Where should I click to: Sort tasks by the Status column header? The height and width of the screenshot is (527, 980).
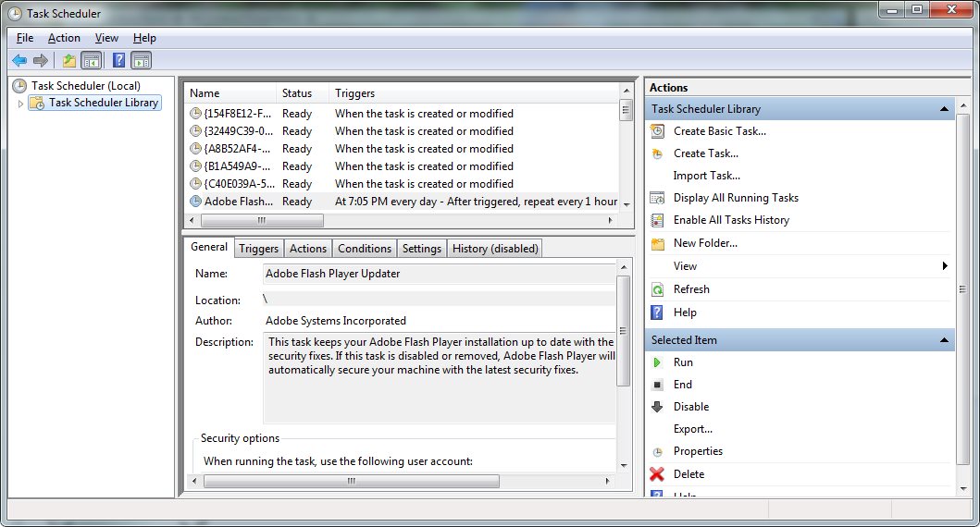303,93
